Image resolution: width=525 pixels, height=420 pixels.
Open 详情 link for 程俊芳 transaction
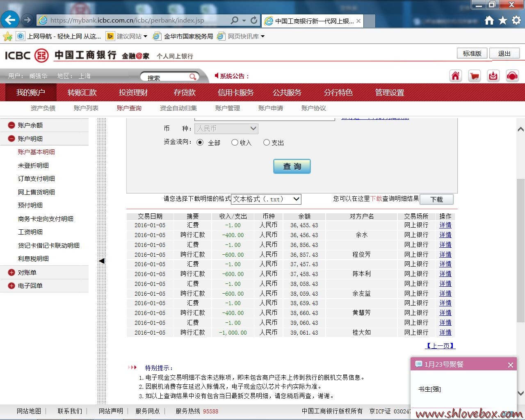445,255
